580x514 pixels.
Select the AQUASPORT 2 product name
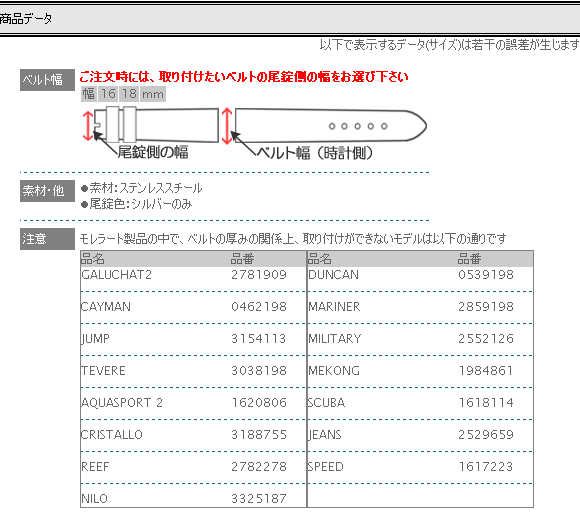(122, 403)
